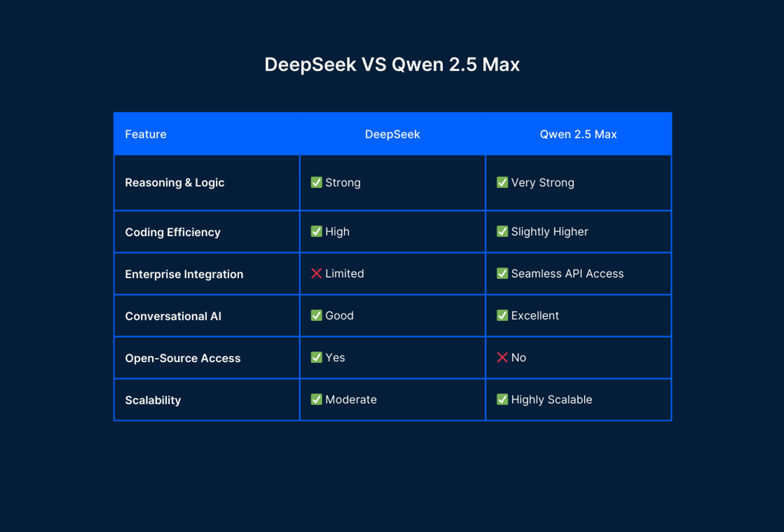The height and width of the screenshot is (532, 784).
Task: Click the green check icon beside Excellent
Action: (x=502, y=315)
